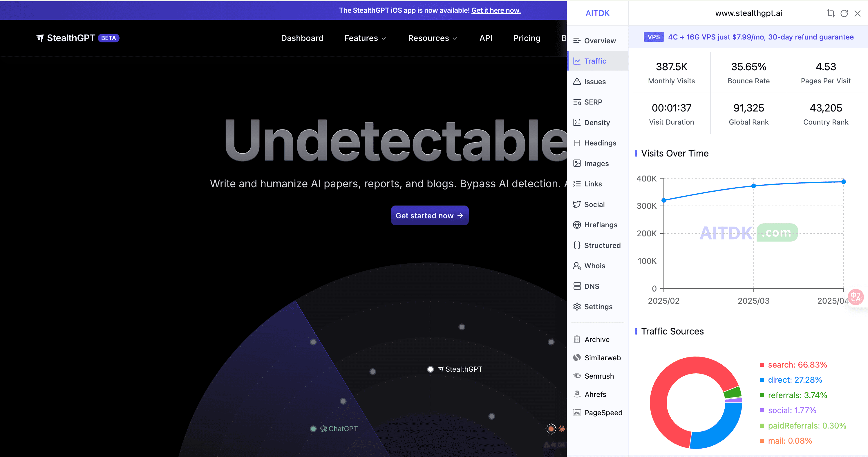Open the SERP search icon

coord(577,102)
